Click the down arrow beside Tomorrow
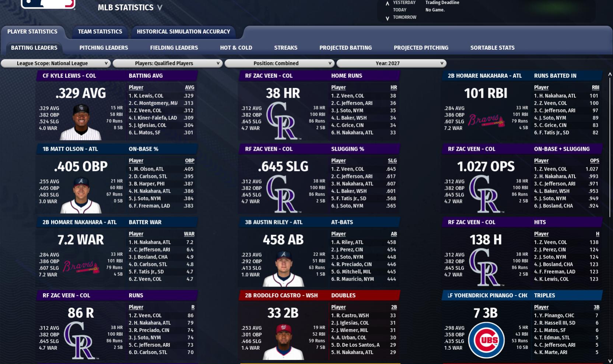The width and height of the screenshot is (613, 364). coord(387,18)
